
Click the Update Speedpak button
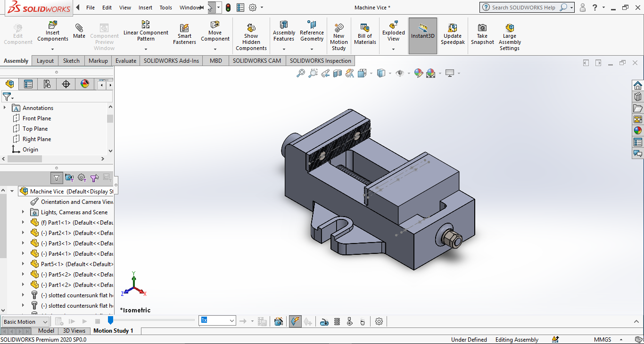pyautogui.click(x=453, y=33)
